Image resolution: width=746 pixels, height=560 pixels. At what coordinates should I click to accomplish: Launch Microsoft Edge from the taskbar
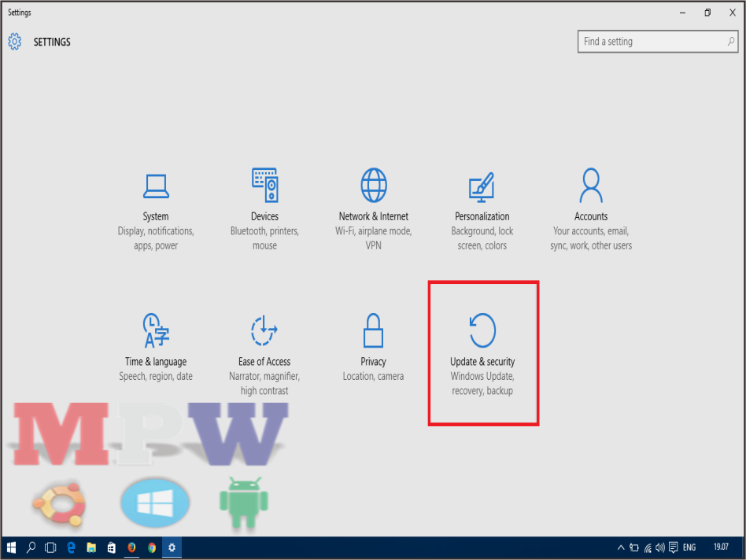click(71, 547)
